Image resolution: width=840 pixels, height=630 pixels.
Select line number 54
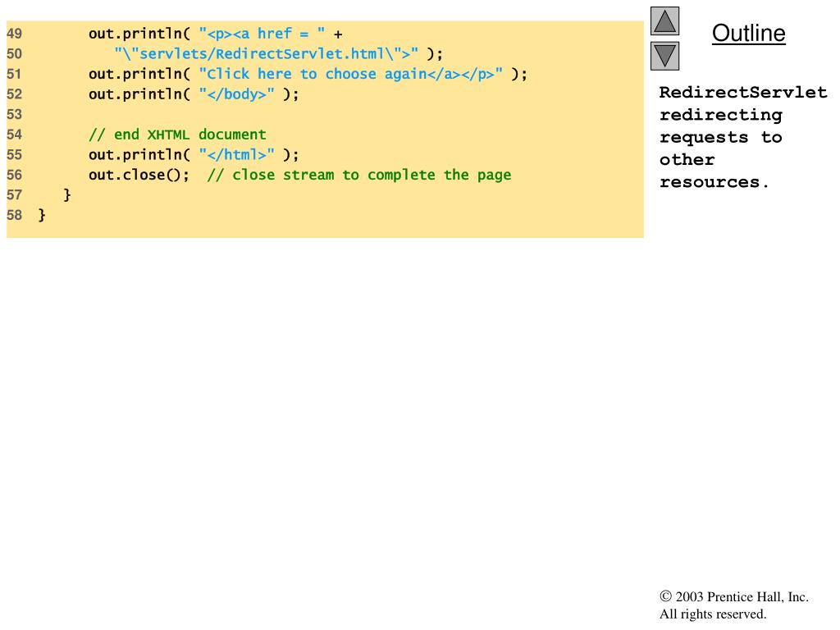point(15,135)
